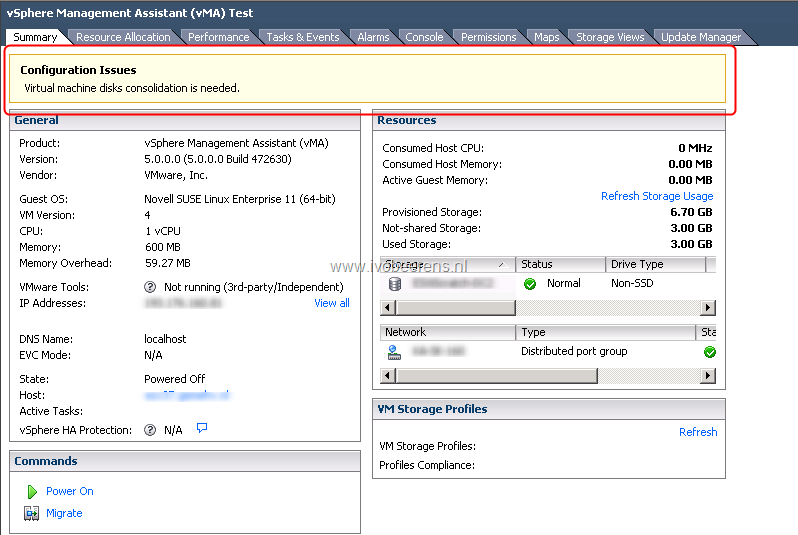Switch to the Summary tab
798x535 pixels.
(x=35, y=37)
